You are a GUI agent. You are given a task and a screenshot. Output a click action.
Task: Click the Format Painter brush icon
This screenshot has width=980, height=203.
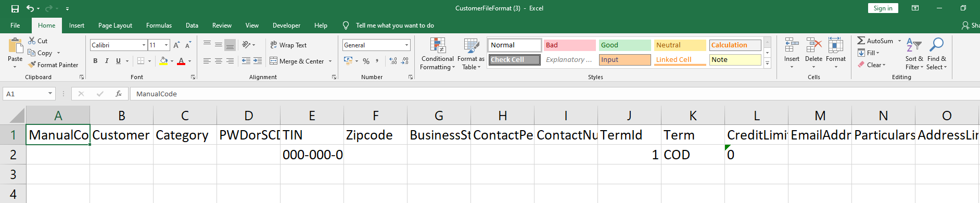pos(32,65)
